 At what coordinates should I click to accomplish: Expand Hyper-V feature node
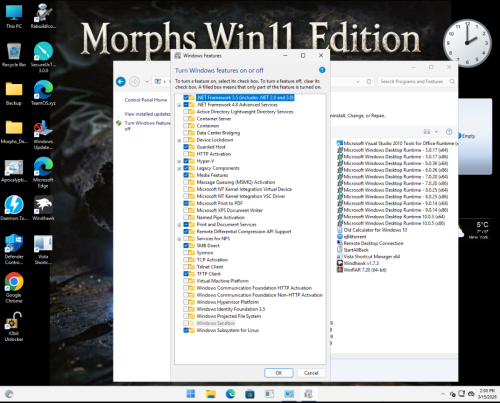click(x=179, y=161)
